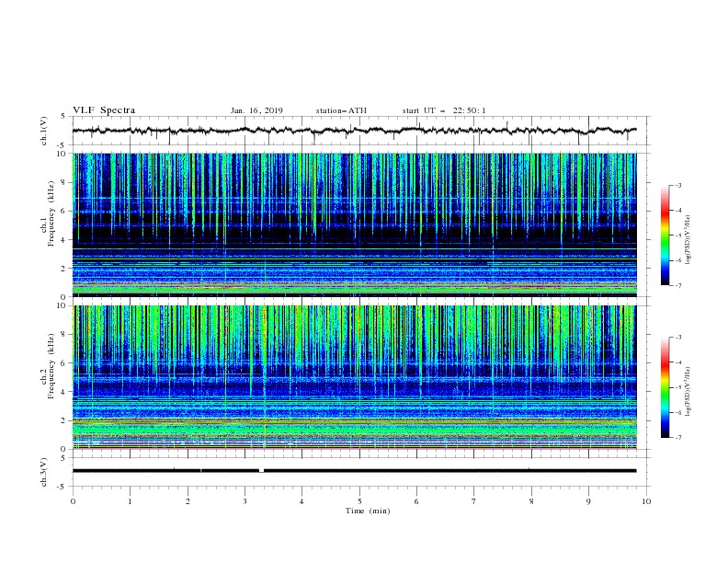Click time axis tick label "4"
Viewport: 728px width, 563px height.
coord(301,501)
